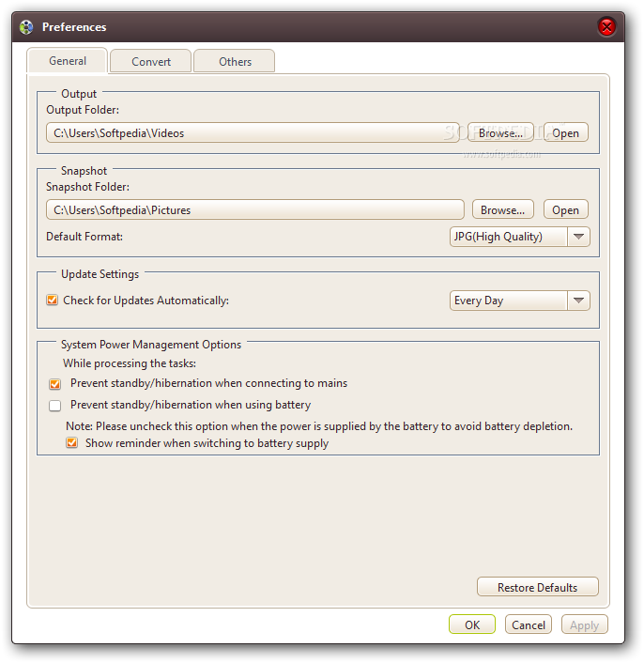Toggle Show reminder when switching to battery
This screenshot has height=663, width=644.
click(x=72, y=442)
